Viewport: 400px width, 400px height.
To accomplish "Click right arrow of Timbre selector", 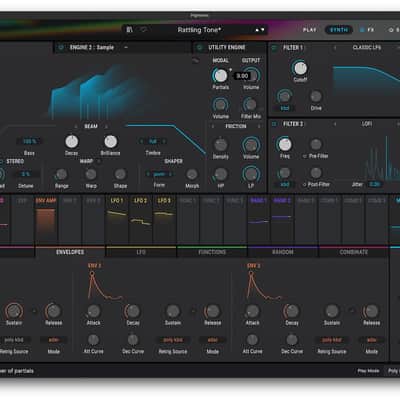I will 164,141.
